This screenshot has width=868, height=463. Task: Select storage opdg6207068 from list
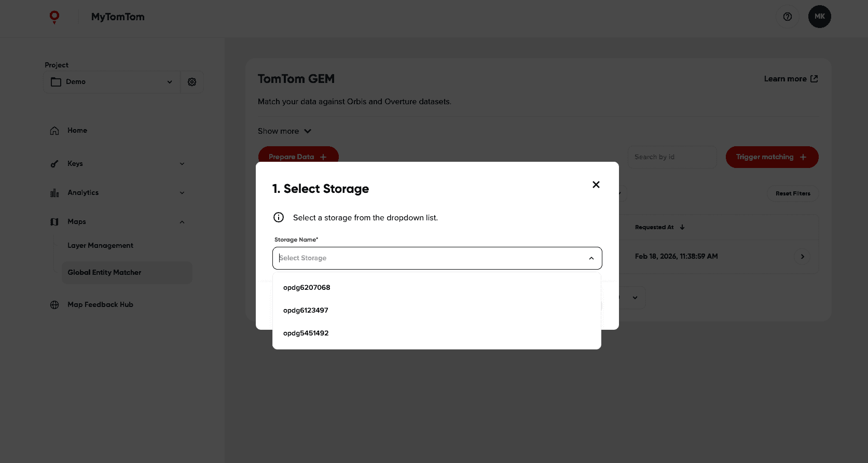[x=307, y=287]
